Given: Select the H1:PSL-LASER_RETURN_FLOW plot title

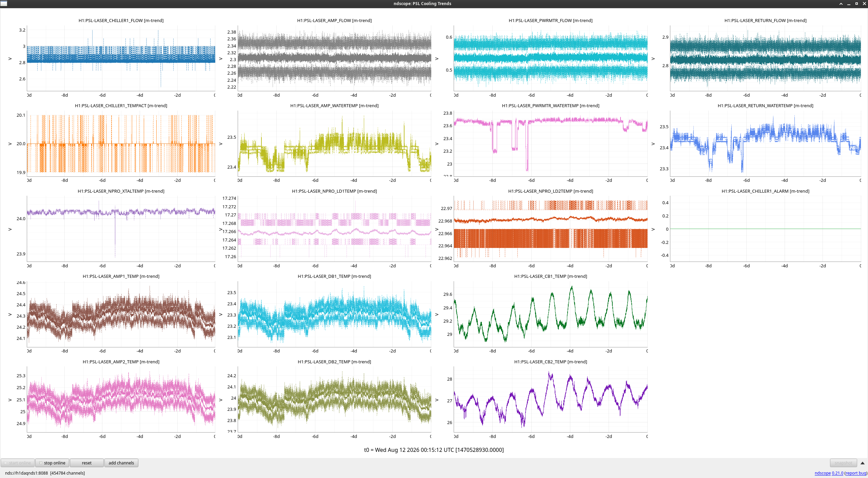Looking at the screenshot, I should point(765,20).
